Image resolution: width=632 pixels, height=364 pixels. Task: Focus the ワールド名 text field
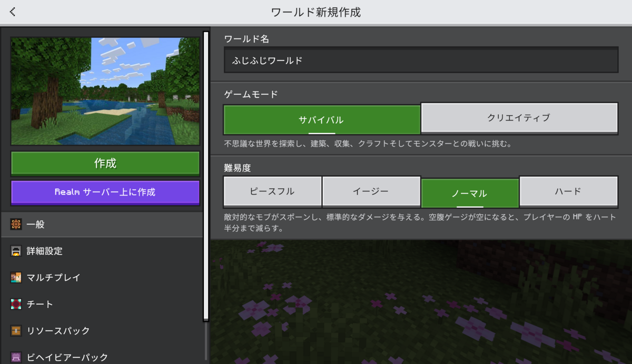(421, 60)
